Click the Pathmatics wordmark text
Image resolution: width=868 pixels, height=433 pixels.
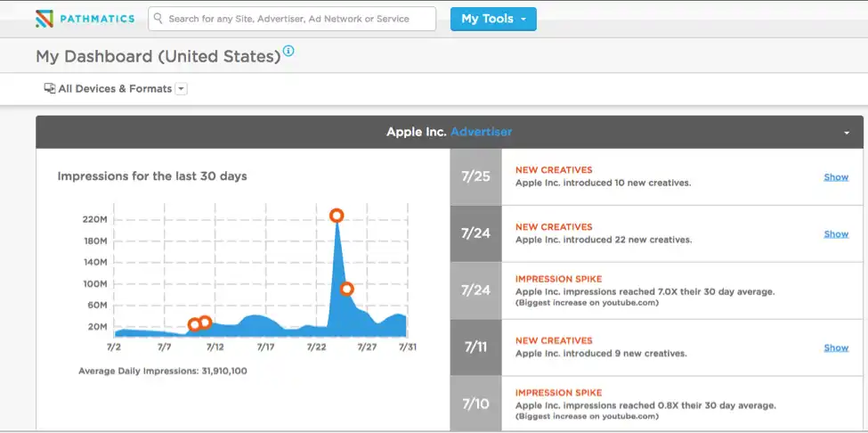click(97, 19)
